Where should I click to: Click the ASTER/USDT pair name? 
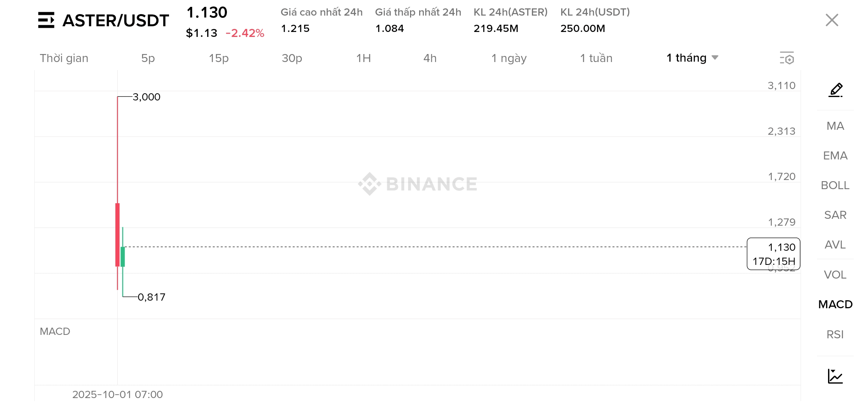point(116,21)
